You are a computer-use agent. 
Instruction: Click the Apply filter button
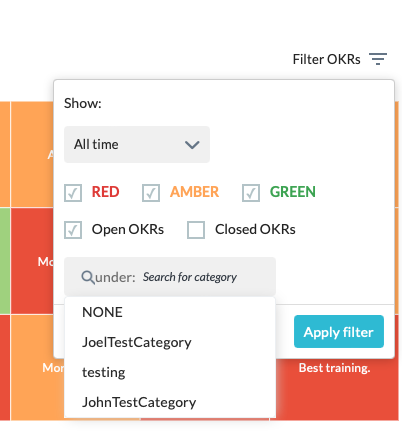click(x=339, y=332)
